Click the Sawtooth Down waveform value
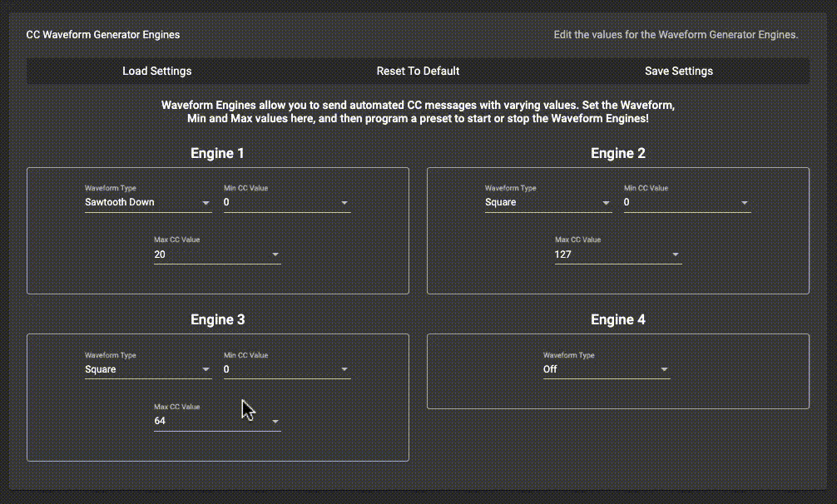The image size is (837, 504). tap(120, 202)
